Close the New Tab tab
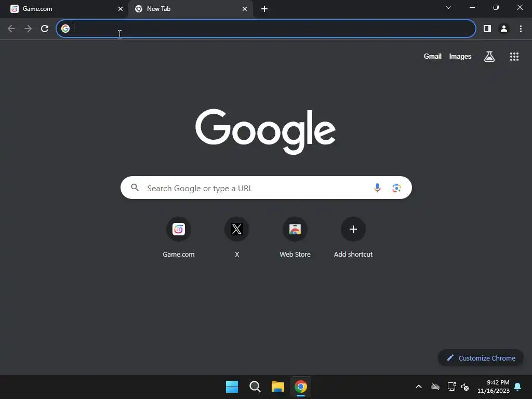This screenshot has height=399, width=532. tap(244, 9)
